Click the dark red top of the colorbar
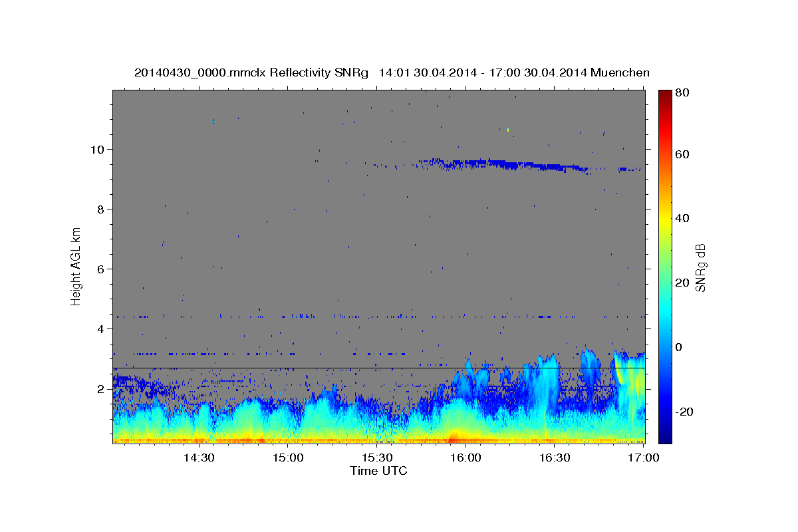798x532 pixels. pos(665,95)
